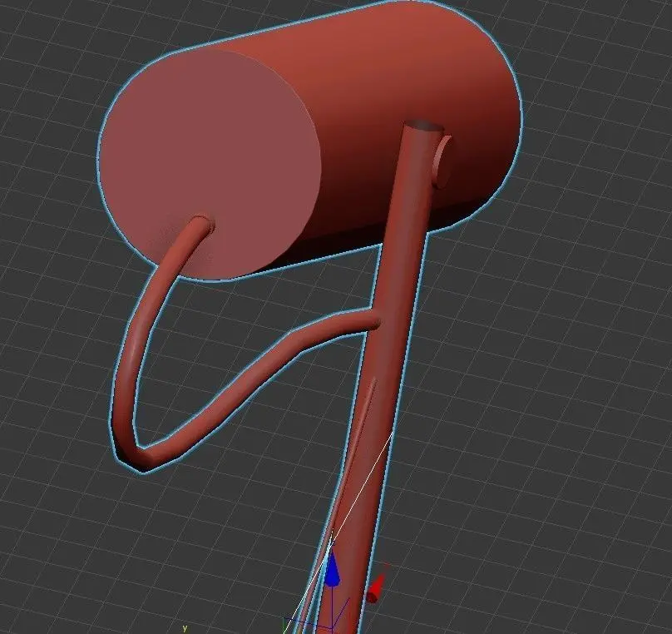
Task: Click the open top of the main stem tube
Action: pyautogui.click(x=424, y=126)
